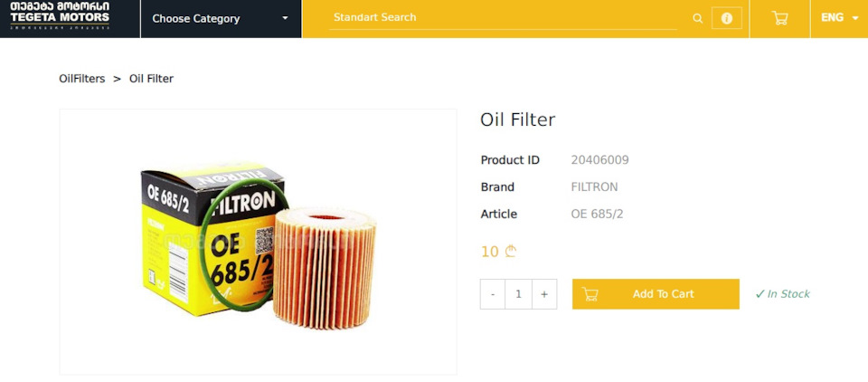Click the FILTRON brand name
Screen dimensions: 868x382
(594, 187)
